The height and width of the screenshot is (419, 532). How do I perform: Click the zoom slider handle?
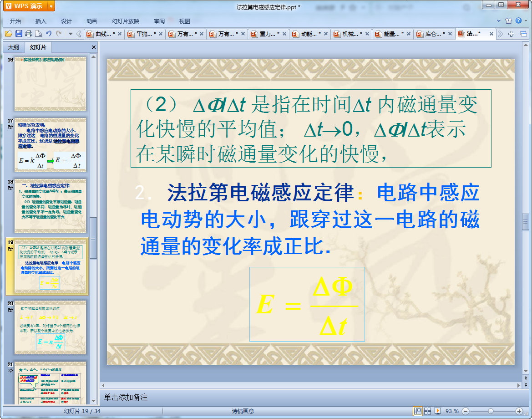click(491, 411)
